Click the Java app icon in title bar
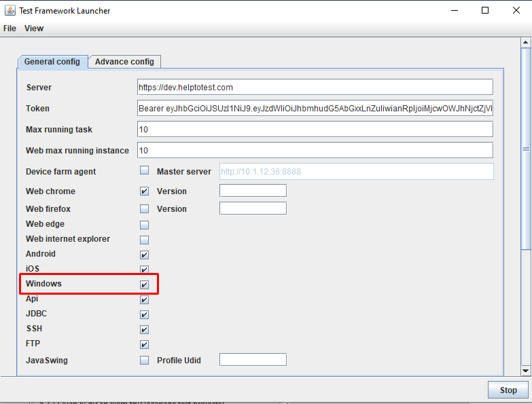Screen dimensions: 532x404 coord(10,10)
